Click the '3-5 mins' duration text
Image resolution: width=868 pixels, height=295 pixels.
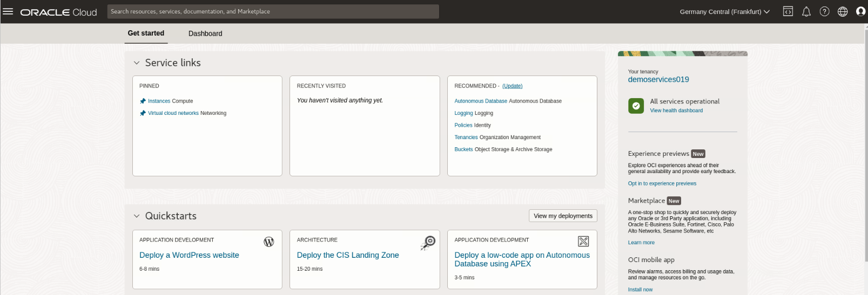(465, 278)
